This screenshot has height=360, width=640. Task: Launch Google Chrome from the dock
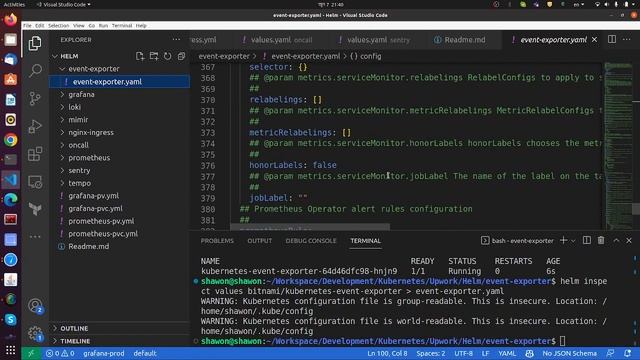point(11,140)
